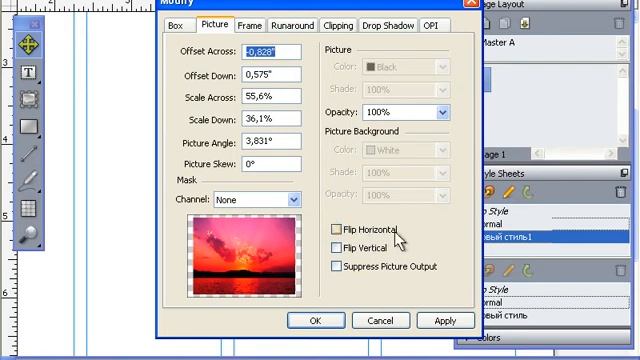Select the Rectangle Box tool

[x=29, y=127]
